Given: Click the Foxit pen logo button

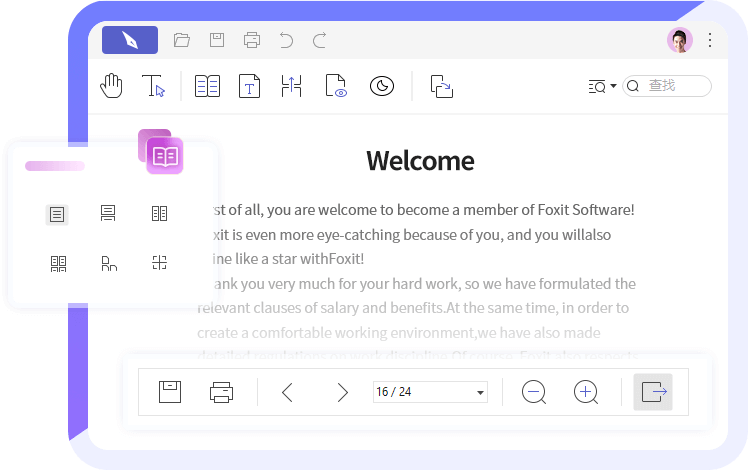Looking at the screenshot, I should [x=130, y=40].
